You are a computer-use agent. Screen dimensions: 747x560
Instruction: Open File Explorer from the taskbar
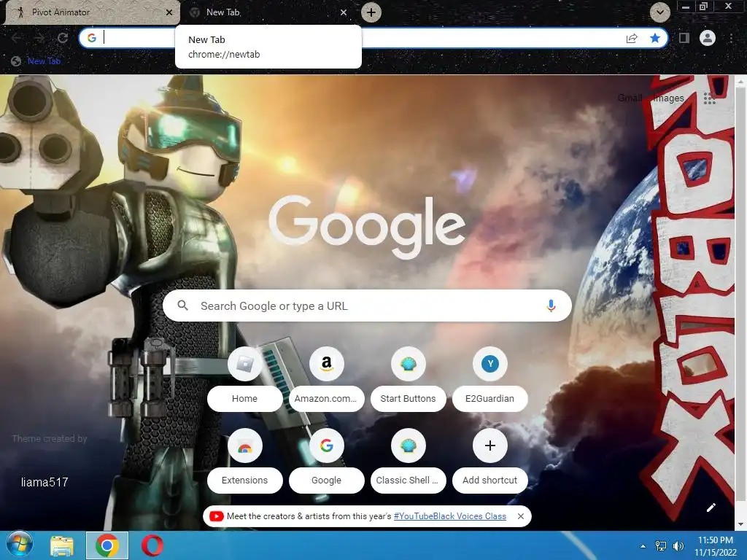(x=62, y=545)
